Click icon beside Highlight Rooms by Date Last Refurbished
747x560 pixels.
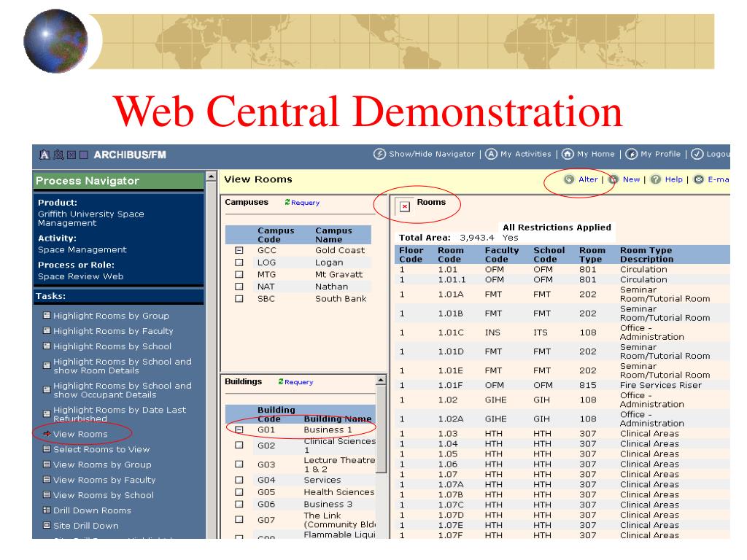click(x=47, y=414)
